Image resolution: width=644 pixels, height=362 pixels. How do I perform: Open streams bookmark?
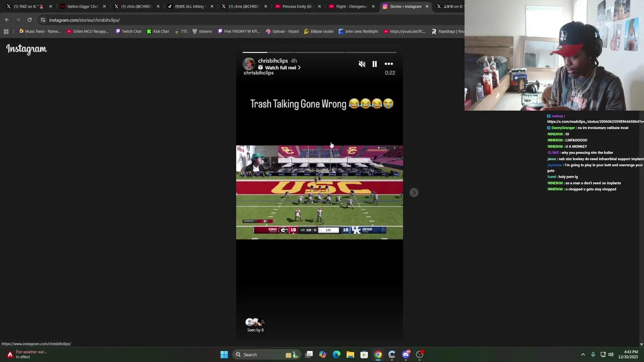(x=202, y=31)
